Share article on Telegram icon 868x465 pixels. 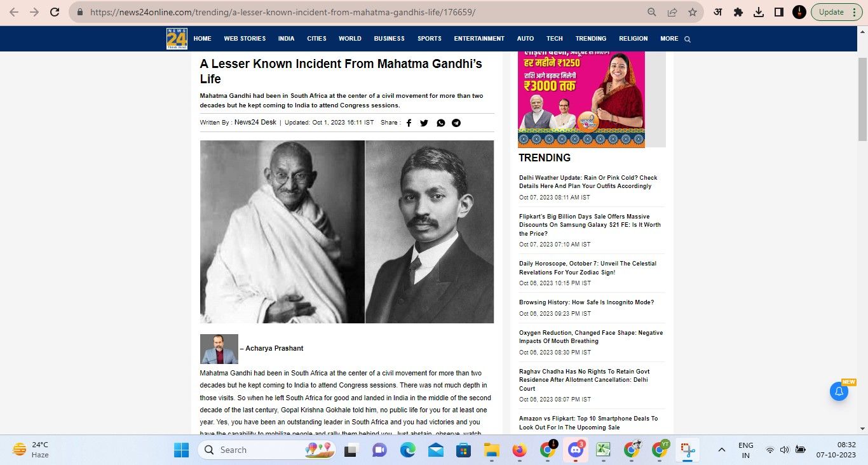pos(456,123)
